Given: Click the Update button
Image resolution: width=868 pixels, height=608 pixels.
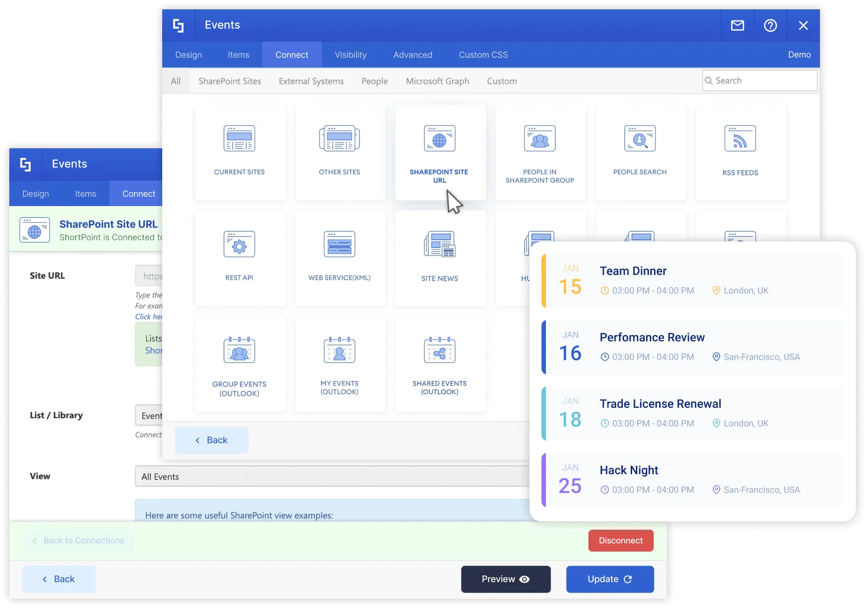Looking at the screenshot, I should 610,579.
